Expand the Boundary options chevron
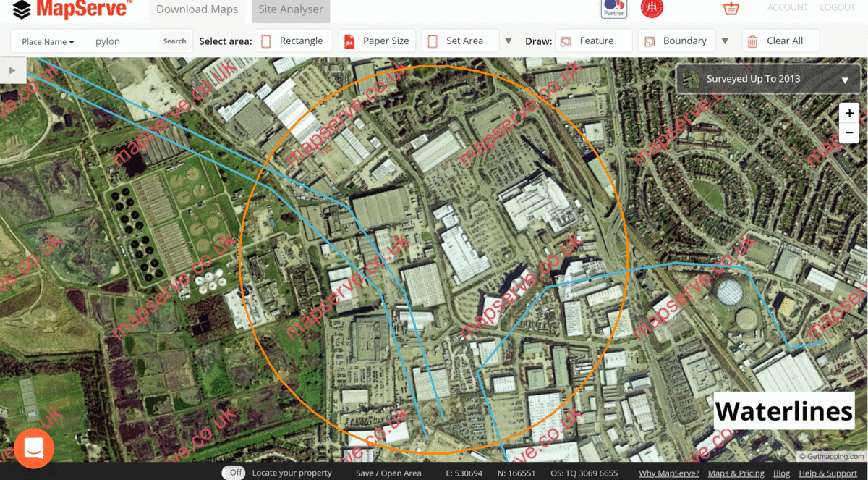Viewport: 868px width, 480px height. click(x=725, y=41)
